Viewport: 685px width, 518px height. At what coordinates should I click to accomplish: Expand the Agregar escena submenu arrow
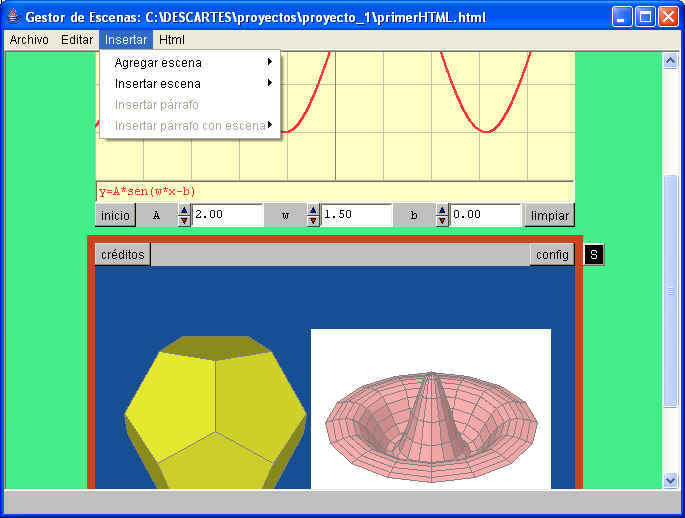(x=270, y=62)
